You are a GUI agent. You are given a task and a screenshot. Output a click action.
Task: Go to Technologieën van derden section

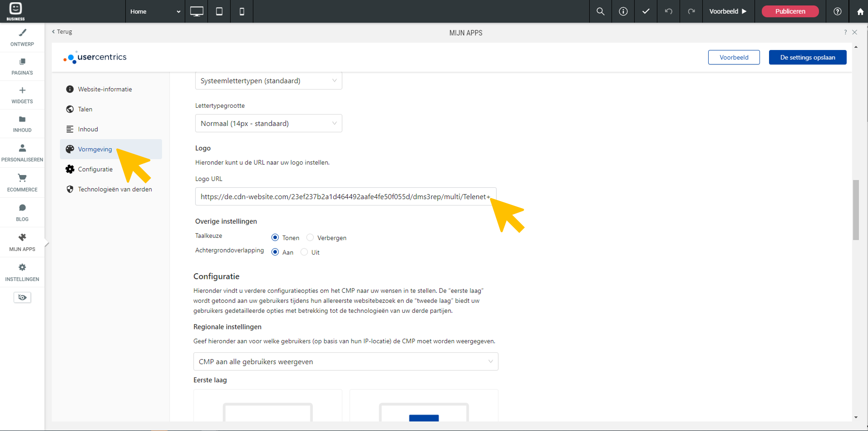pos(115,189)
